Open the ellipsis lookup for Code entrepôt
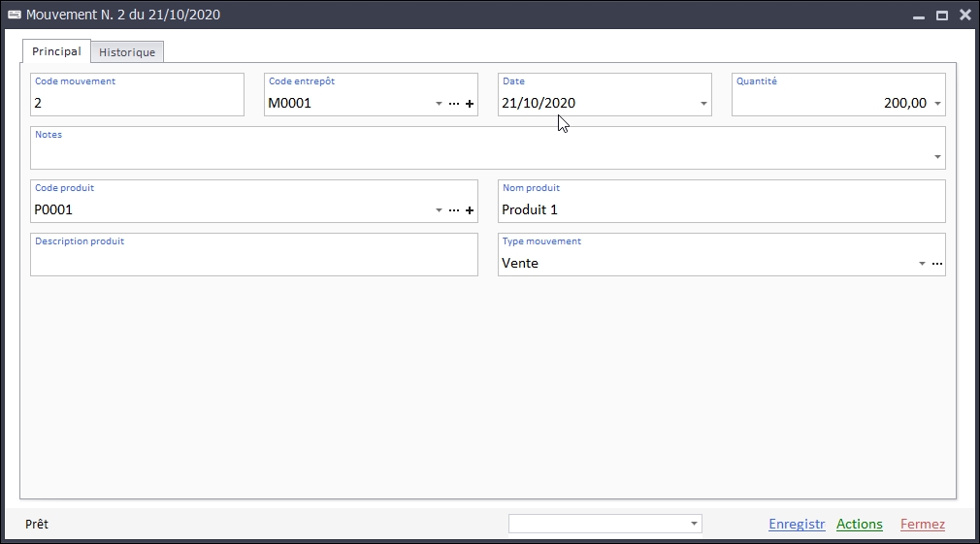Screen dimensions: 980x544 coord(454,104)
